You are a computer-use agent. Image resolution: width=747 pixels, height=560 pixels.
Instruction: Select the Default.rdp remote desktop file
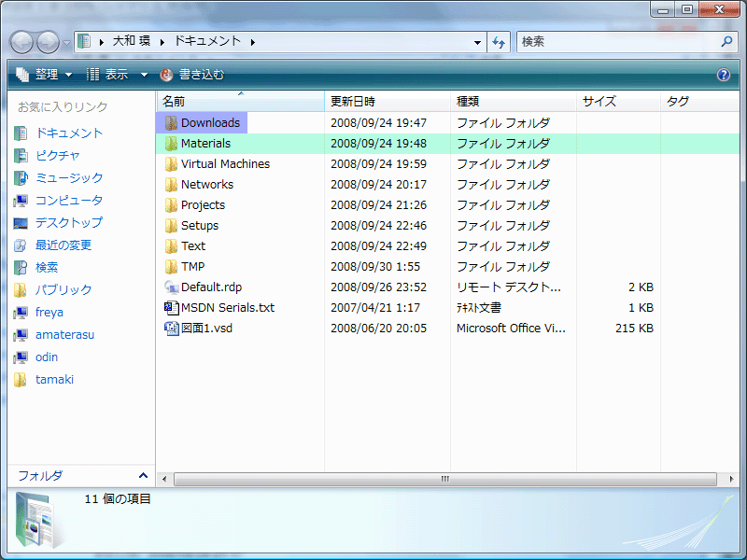point(210,287)
